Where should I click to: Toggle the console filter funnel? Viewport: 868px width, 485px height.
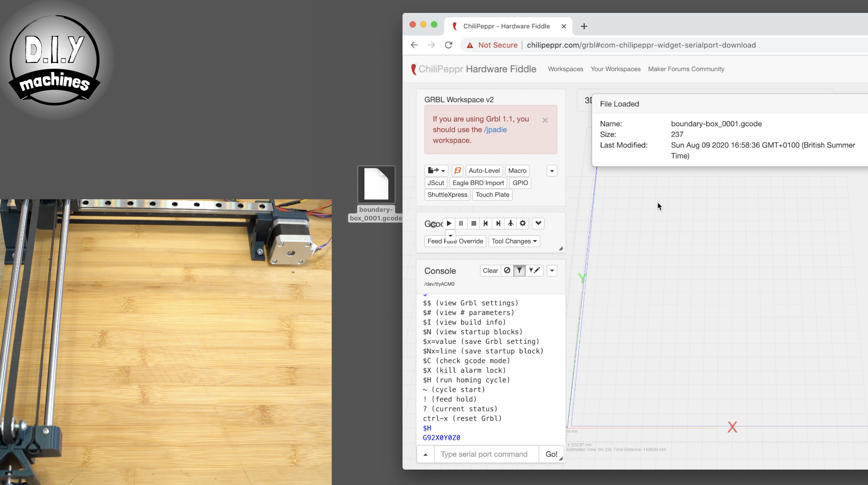coord(519,270)
